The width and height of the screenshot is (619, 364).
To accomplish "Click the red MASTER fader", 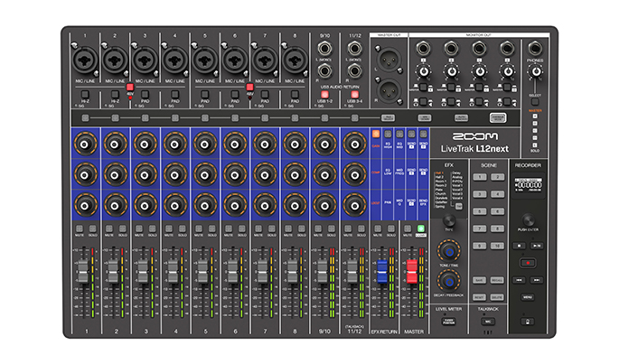I will pos(413,270).
